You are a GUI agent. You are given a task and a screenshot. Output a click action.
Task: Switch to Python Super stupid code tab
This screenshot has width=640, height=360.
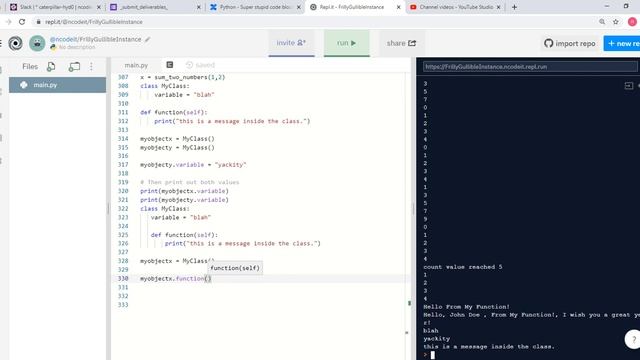click(255, 7)
